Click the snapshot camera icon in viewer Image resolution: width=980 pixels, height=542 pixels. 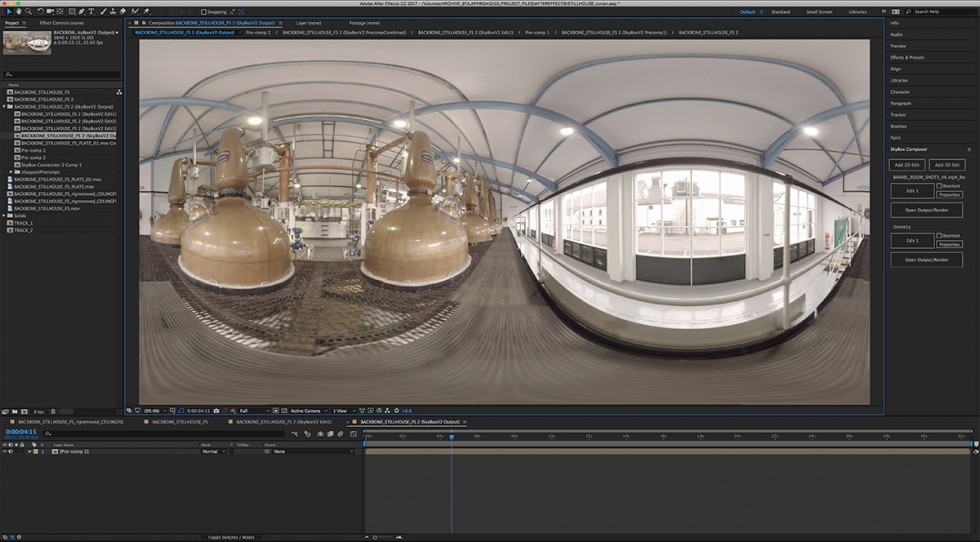[214, 410]
